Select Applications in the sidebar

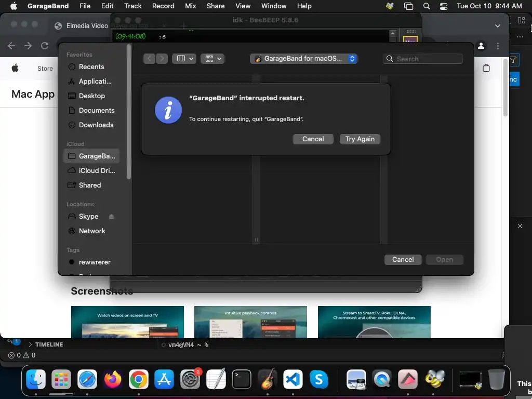click(91, 82)
